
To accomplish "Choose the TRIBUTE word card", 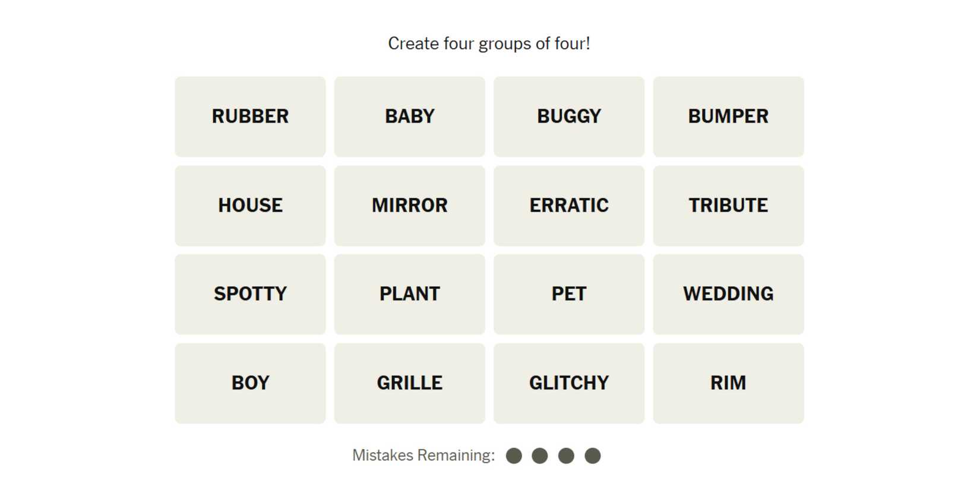I will point(728,206).
